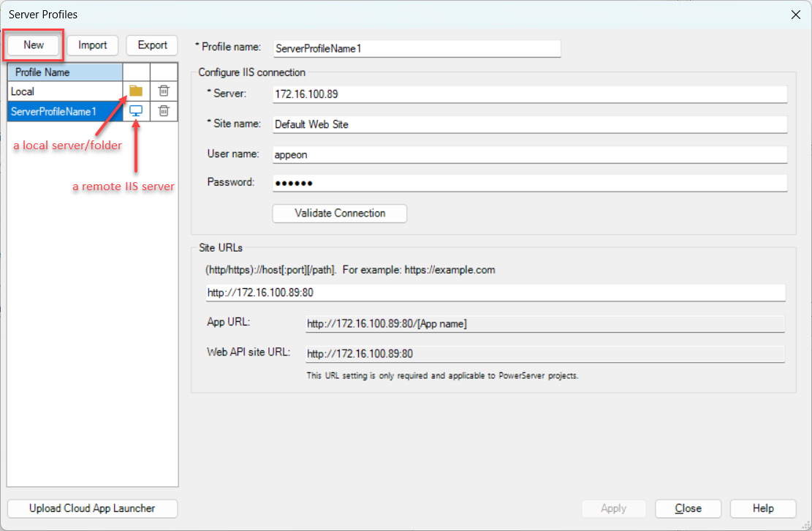Edit the Profile name text field
Viewport: 812px width, 531px height.
(417, 48)
